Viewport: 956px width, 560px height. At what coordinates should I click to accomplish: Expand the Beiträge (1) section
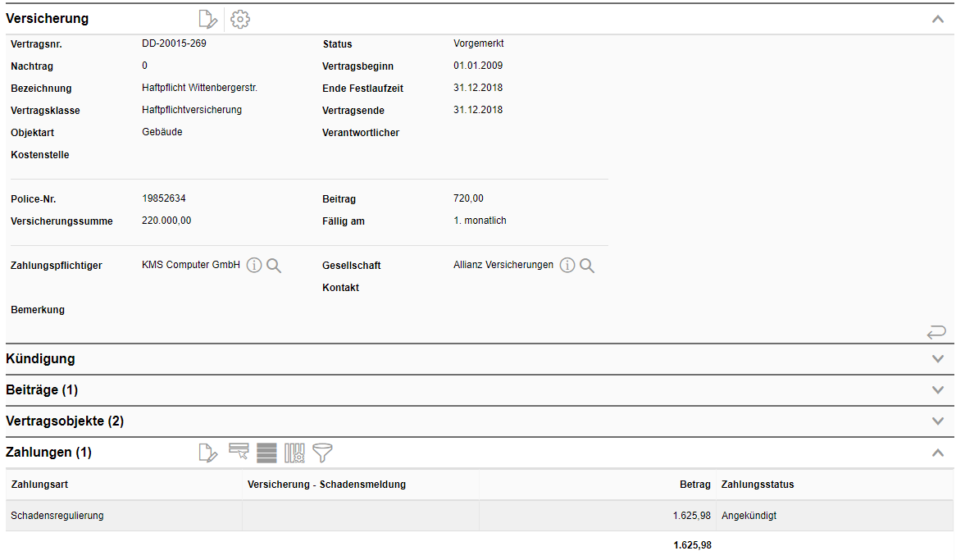click(x=938, y=390)
